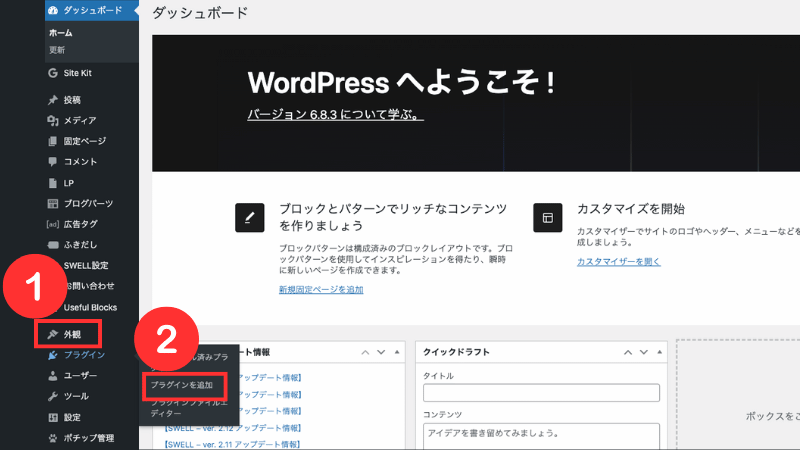The image size is (800, 450).
Task: Move the クイックドラフト panel up
Action: [x=628, y=353]
